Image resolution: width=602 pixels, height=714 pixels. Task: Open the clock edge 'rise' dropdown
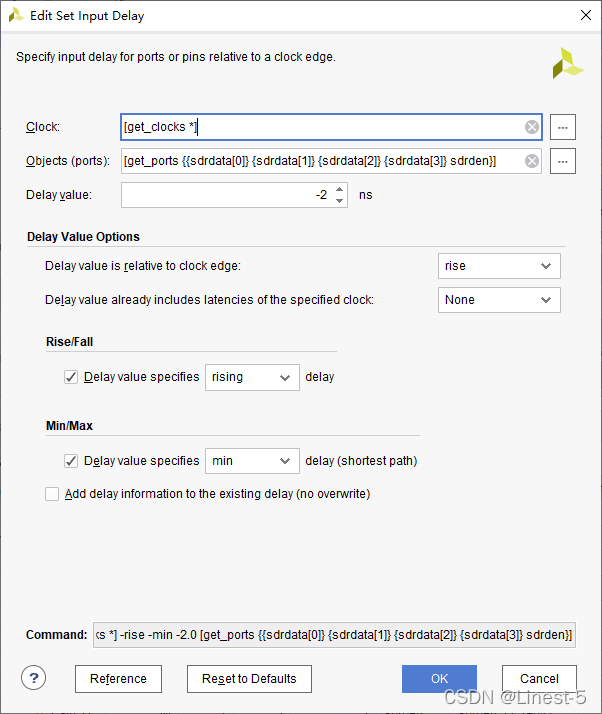499,266
